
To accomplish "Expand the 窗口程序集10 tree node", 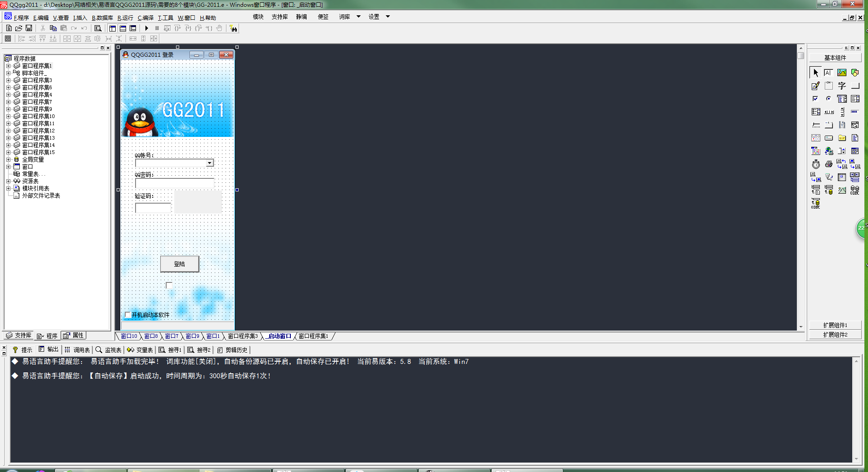I will pyautogui.click(x=8, y=116).
